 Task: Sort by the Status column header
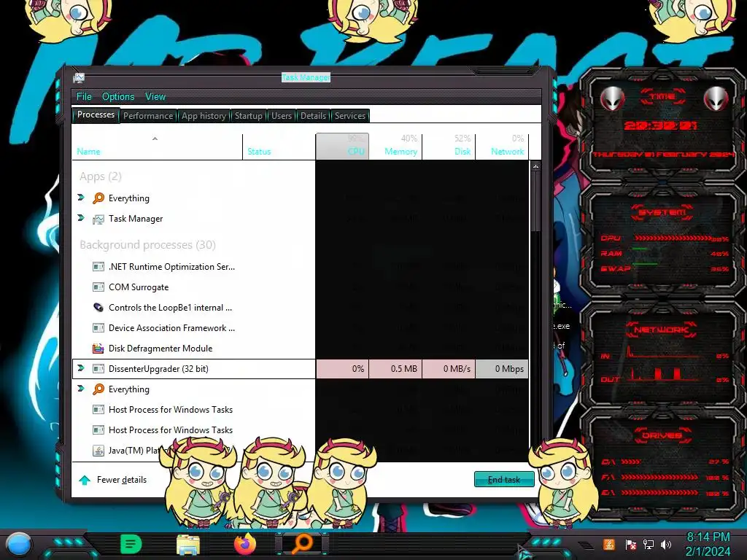[279, 147]
